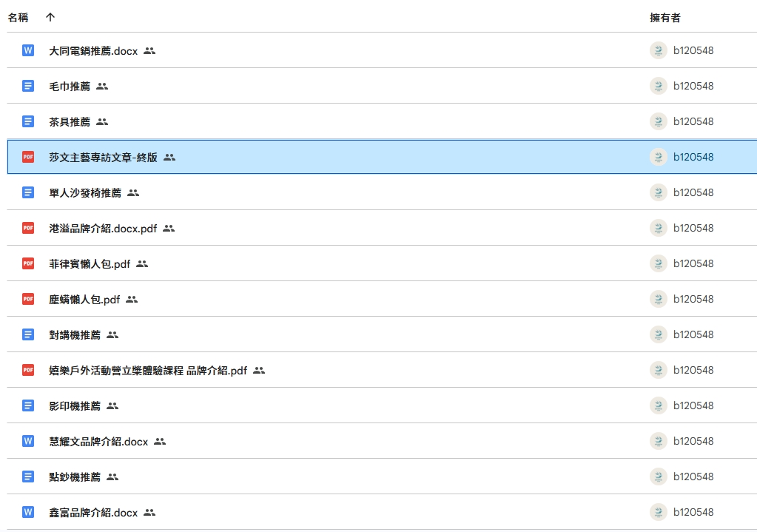Click owner avatar in 塵蟎懶人包.pdf row
The width and height of the screenshot is (757, 532).
point(659,299)
